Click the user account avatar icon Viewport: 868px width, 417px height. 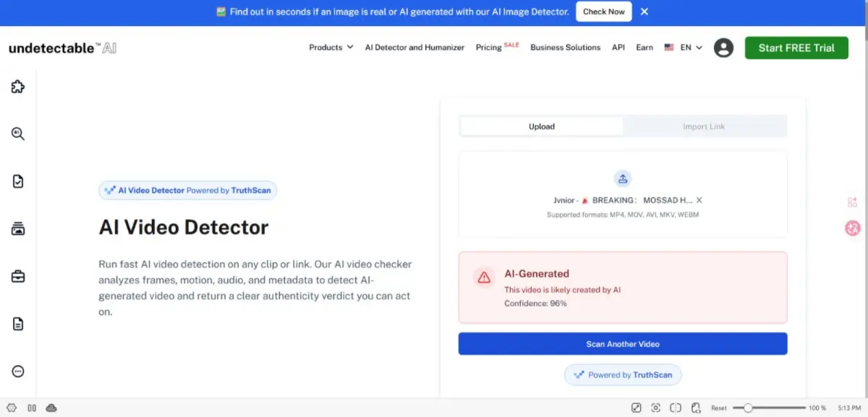pyautogui.click(x=723, y=48)
